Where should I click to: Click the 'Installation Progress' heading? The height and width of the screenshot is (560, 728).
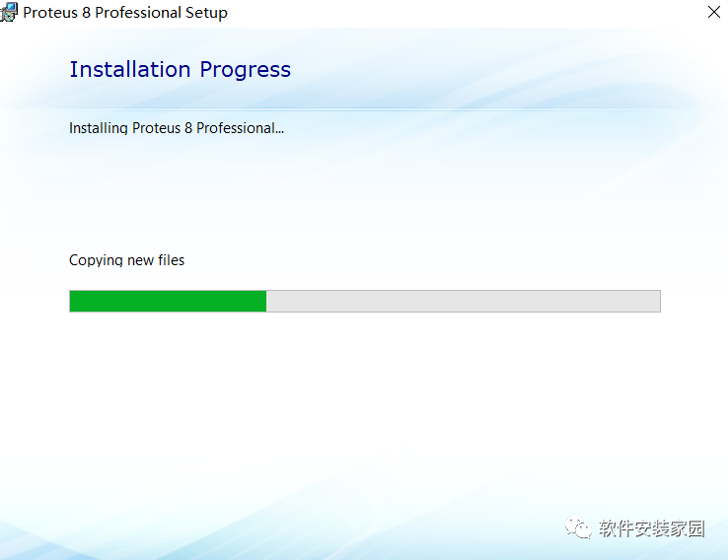pos(181,70)
